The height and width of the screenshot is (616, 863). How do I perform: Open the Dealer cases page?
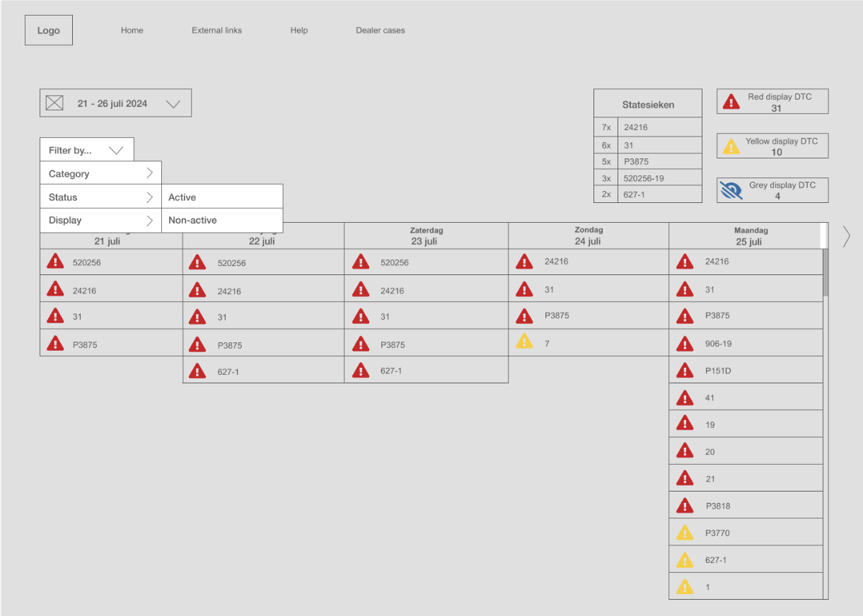coord(380,30)
